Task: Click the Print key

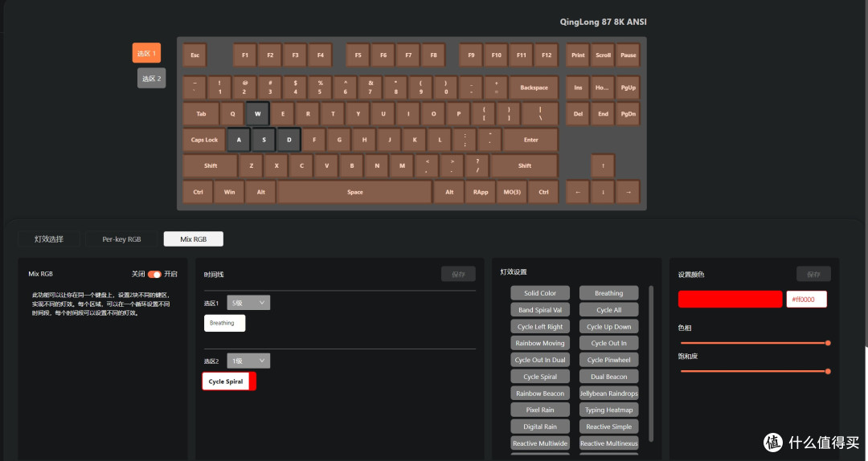Action: [578, 55]
